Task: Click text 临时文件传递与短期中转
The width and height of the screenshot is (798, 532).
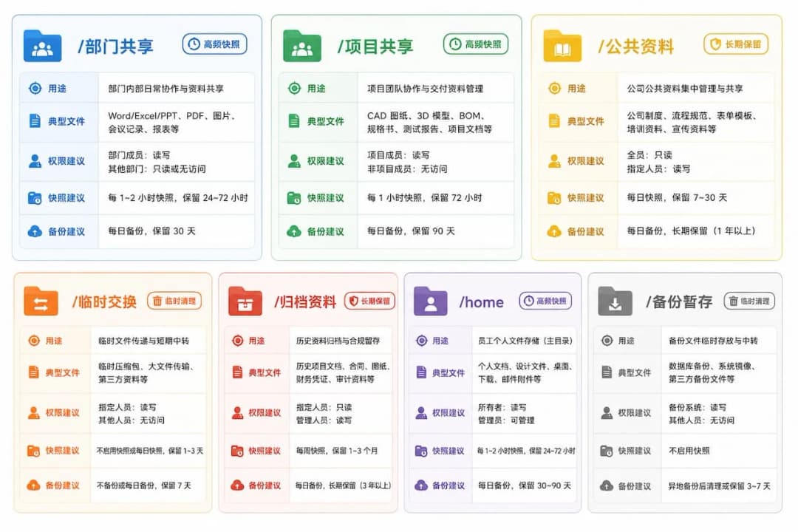Action: pyautogui.click(x=143, y=341)
